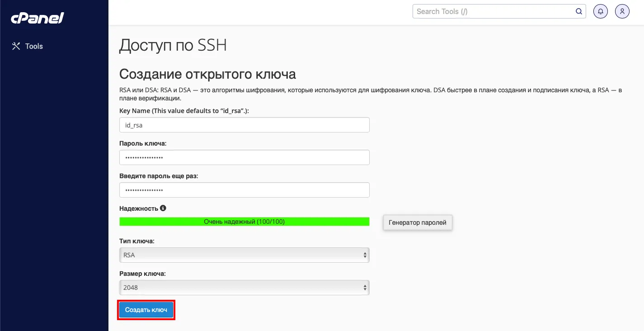Open the notifications bell icon
This screenshot has width=644, height=331.
(x=600, y=12)
